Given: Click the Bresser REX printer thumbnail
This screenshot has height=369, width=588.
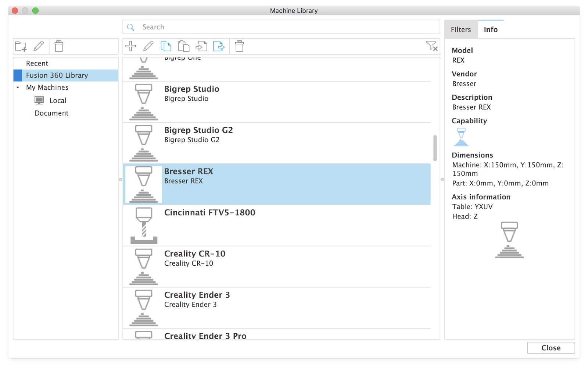Looking at the screenshot, I should [x=144, y=184].
